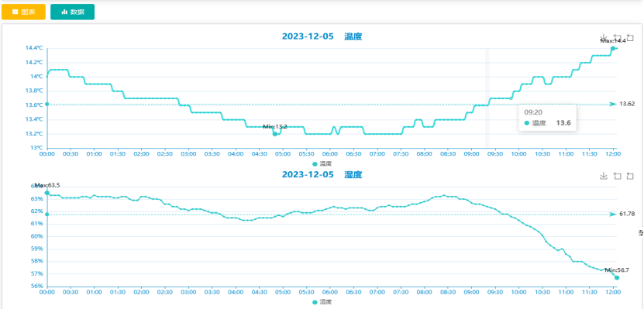Image resolution: width=644 pixels, height=309 pixels.
Task: Open the 数据 data view
Action: point(72,12)
